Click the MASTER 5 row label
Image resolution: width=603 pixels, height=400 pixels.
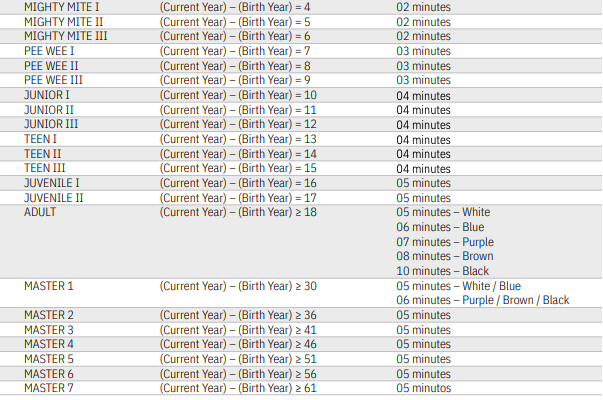click(x=49, y=359)
